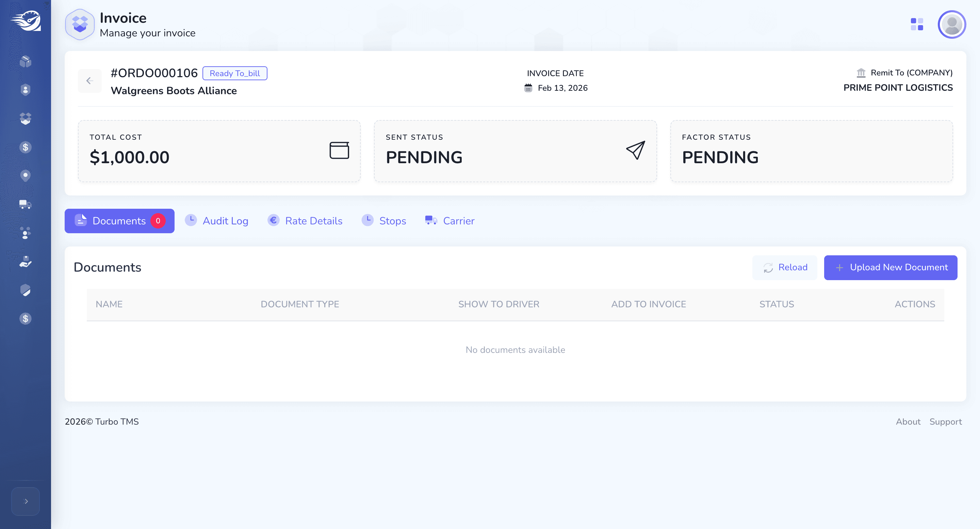Viewport: 980px width, 529px height.
Task: Open the lower dollar sign sidebar icon
Action: coord(26,319)
